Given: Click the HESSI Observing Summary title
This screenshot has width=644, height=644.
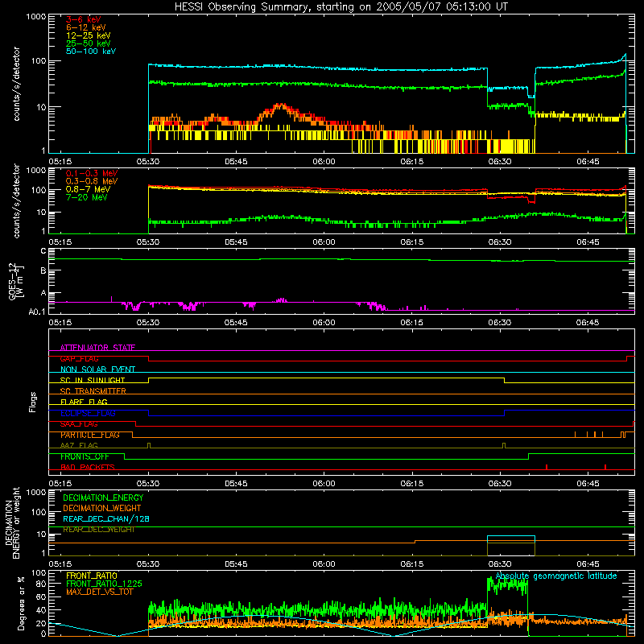Looking at the screenshot, I should (341, 6).
